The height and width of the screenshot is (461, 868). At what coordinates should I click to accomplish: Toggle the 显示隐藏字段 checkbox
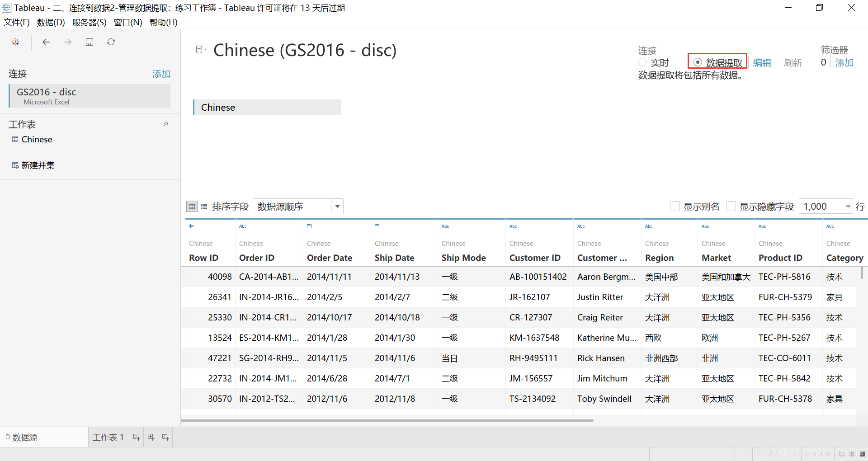731,207
